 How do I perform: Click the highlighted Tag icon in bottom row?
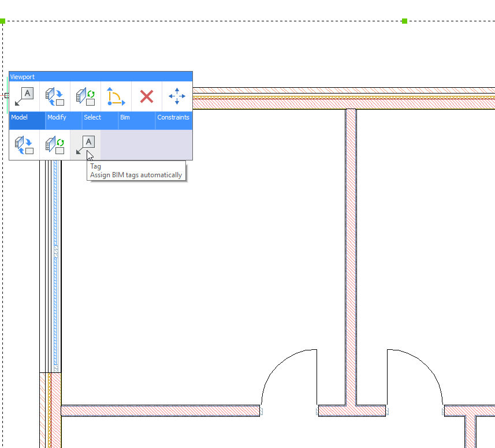tap(85, 145)
